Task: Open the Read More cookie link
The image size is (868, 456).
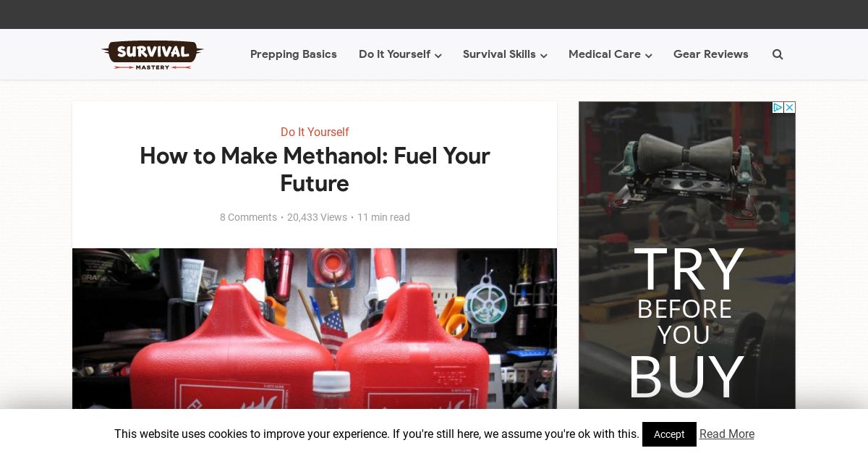Action: point(727,434)
